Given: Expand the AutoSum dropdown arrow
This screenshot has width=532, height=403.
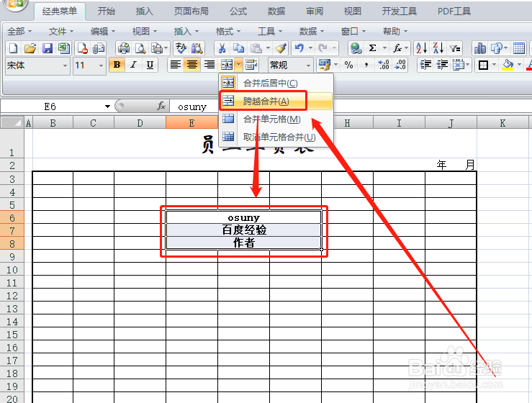Looking at the screenshot, I should tap(384, 48).
